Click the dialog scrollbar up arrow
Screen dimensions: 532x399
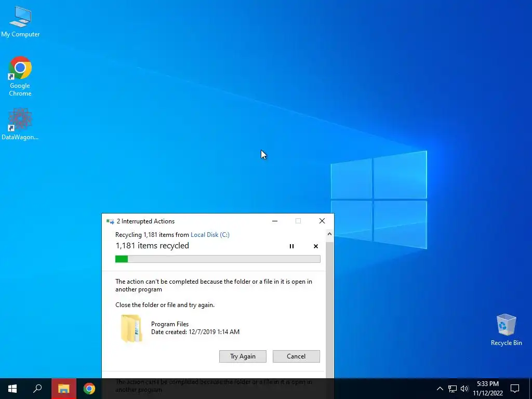pos(329,234)
